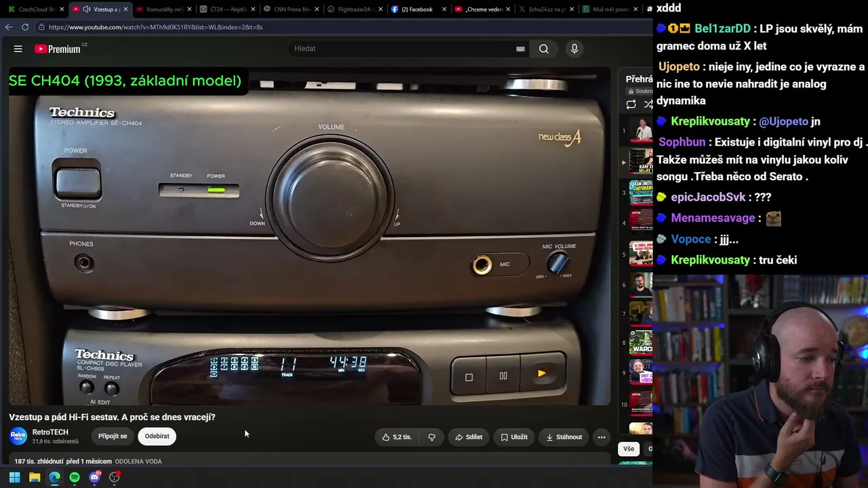Switch to Edge browser in taskbar
Image resolution: width=868 pixels, height=488 pixels.
click(x=54, y=477)
